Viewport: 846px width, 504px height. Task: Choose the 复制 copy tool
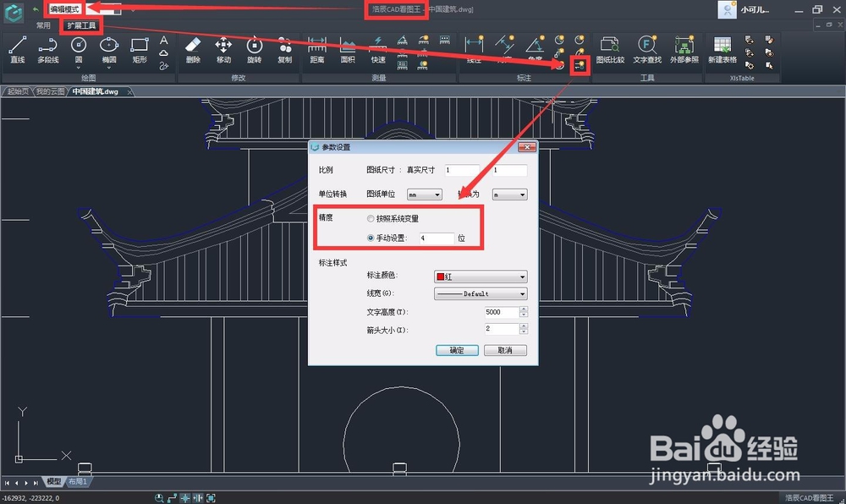pos(285,50)
